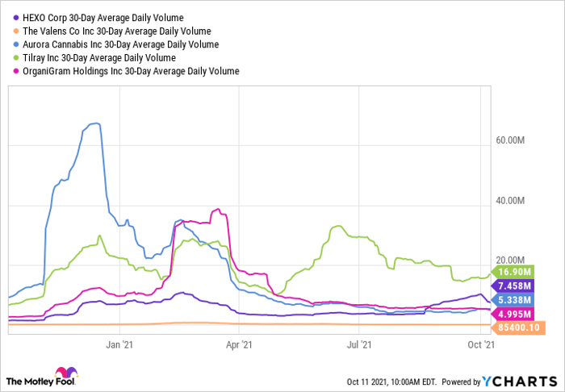Click The Motley Fool text logo
The height and width of the screenshot is (392, 565).
[x=36, y=381]
